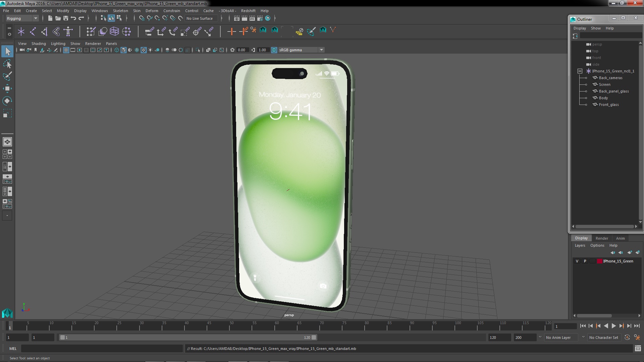The width and height of the screenshot is (644, 362).
Task: Choose the Rotate tool in toolbox
Action: (7, 101)
